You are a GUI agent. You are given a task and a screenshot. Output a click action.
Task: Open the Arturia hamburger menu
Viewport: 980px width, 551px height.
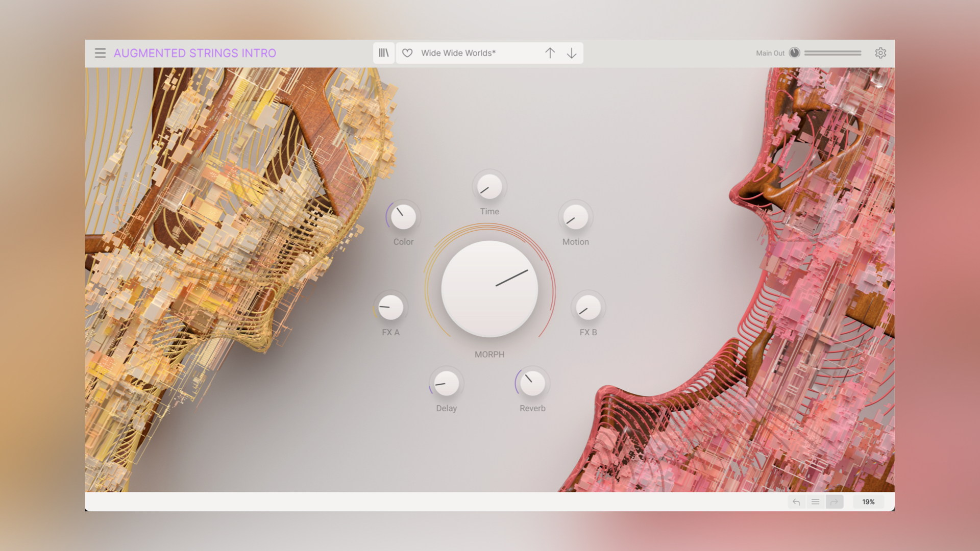(x=100, y=53)
